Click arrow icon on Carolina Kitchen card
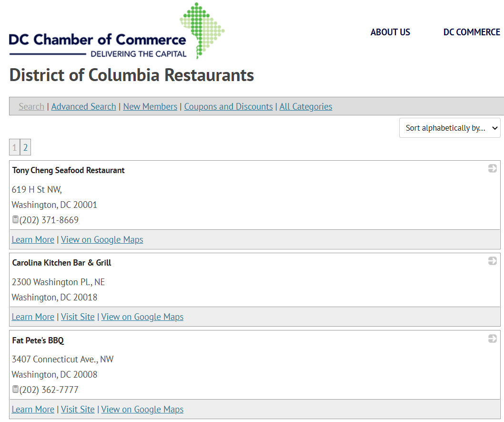This screenshot has height=422, width=504. tap(493, 261)
